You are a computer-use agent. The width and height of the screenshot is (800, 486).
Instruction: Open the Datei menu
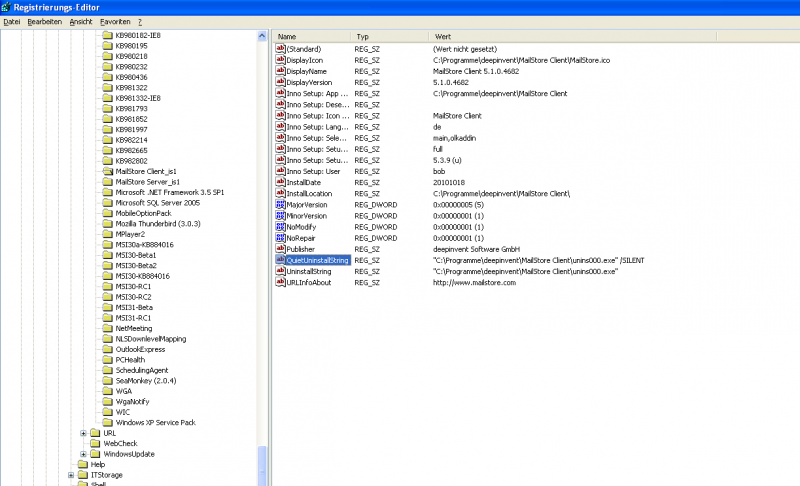(x=12, y=21)
